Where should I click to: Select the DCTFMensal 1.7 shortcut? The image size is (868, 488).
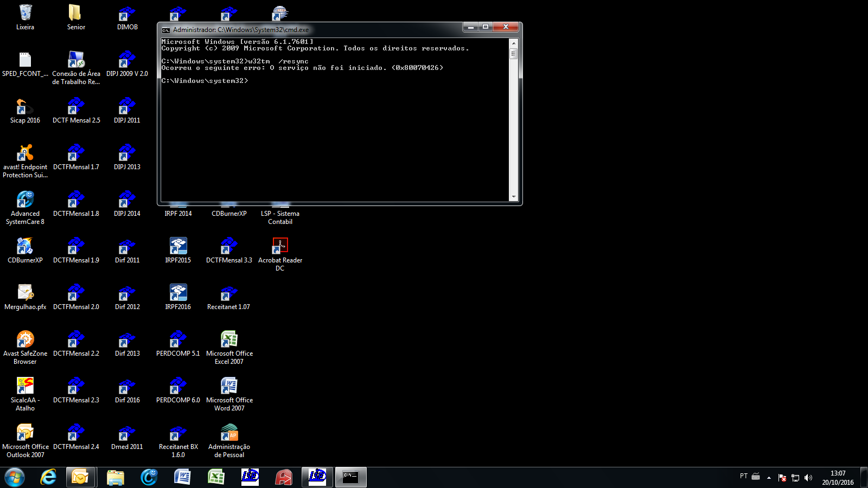(x=76, y=157)
